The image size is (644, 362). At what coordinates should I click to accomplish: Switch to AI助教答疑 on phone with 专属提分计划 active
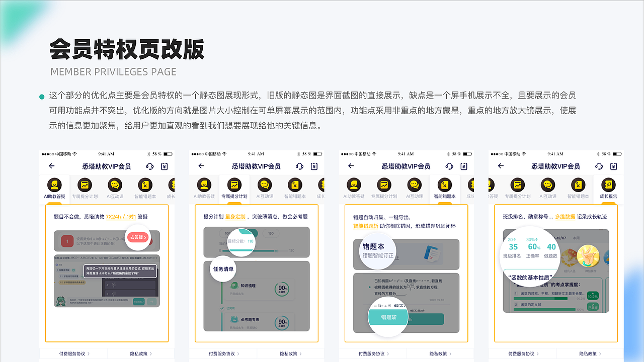204,189
